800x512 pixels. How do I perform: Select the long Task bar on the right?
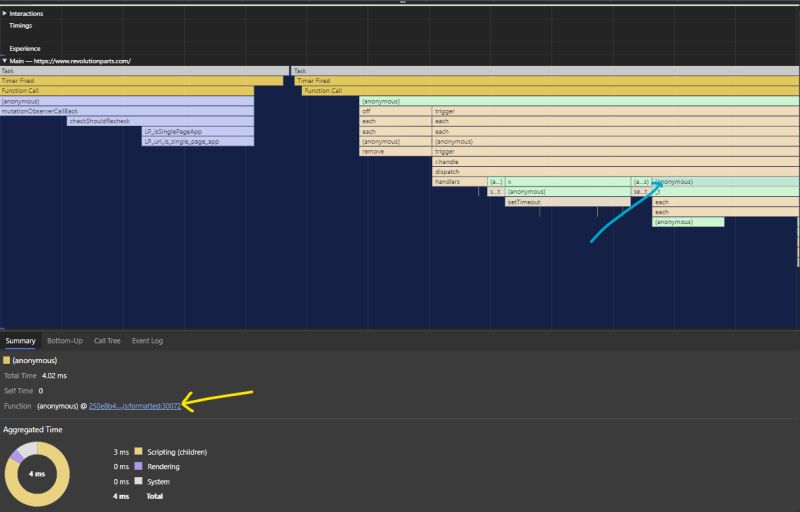(x=545, y=71)
